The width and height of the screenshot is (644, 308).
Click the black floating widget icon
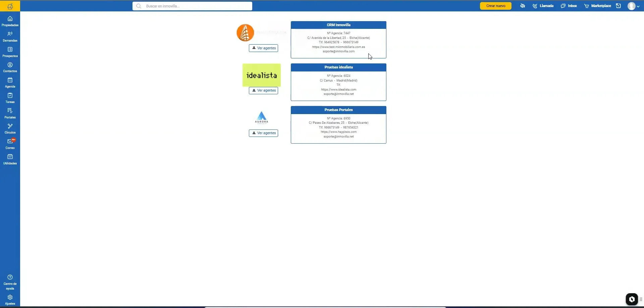point(632,299)
